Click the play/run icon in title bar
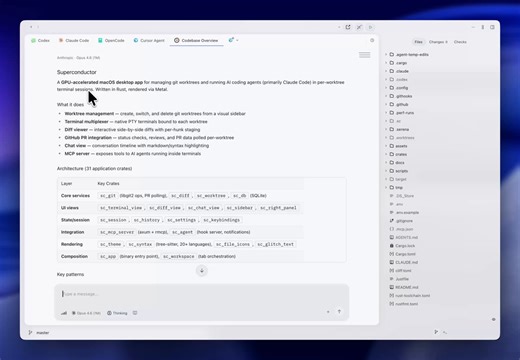 point(370,27)
